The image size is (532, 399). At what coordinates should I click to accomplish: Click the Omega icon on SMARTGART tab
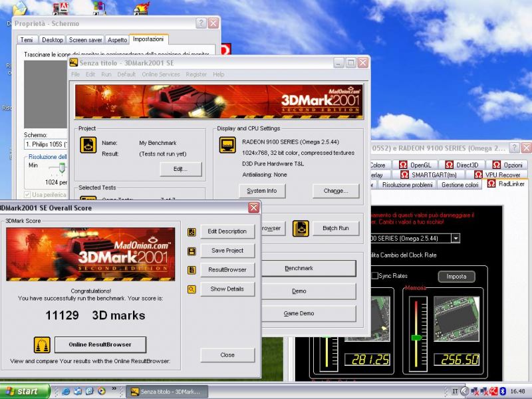pyautogui.click(x=404, y=174)
